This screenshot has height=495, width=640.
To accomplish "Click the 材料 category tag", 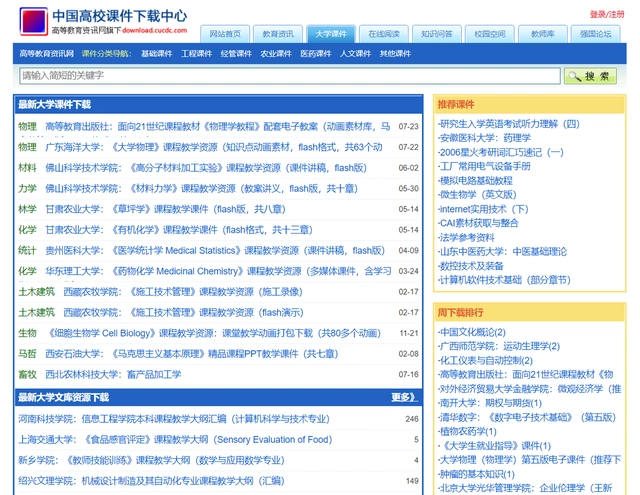I will pos(27,168).
